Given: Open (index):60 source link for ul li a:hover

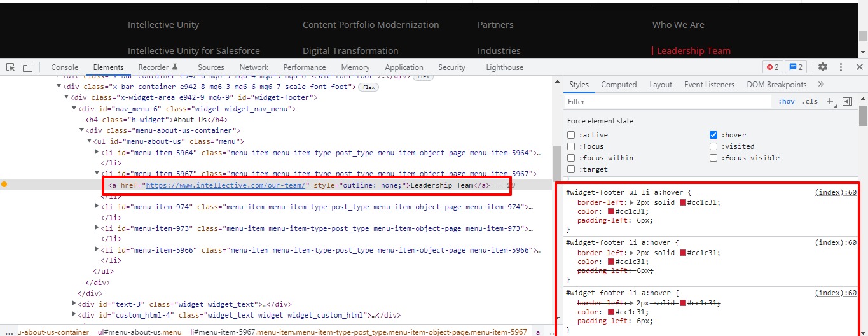Looking at the screenshot, I should click(836, 192).
